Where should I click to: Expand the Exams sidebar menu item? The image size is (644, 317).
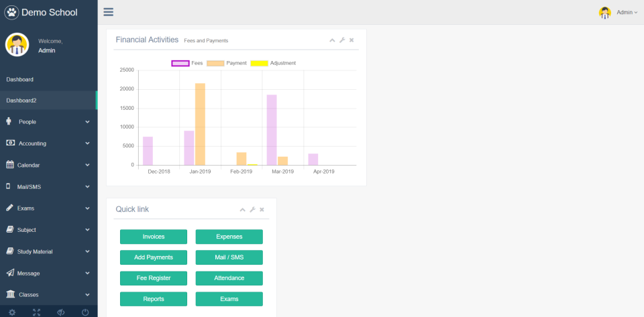[x=48, y=208]
